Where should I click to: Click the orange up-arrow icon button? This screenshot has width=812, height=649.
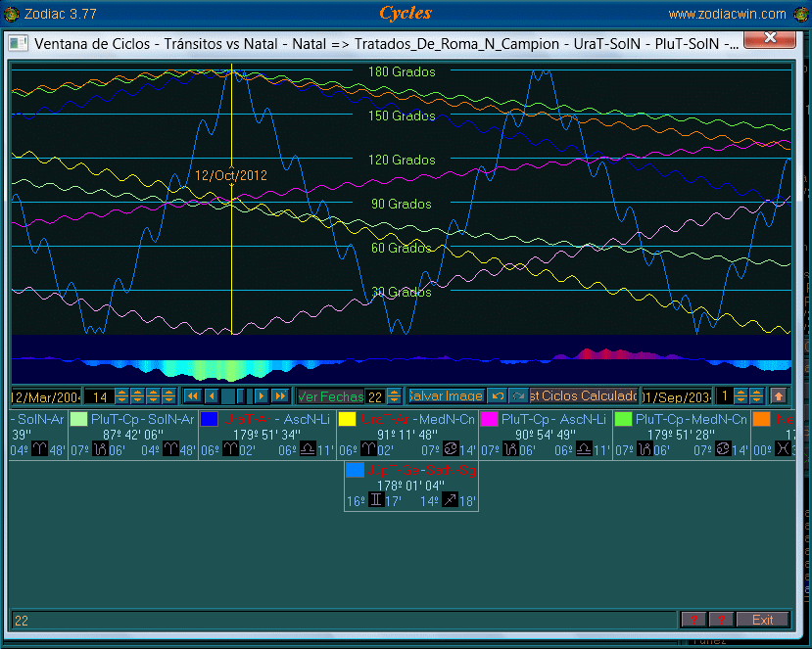pyautogui.click(x=779, y=396)
